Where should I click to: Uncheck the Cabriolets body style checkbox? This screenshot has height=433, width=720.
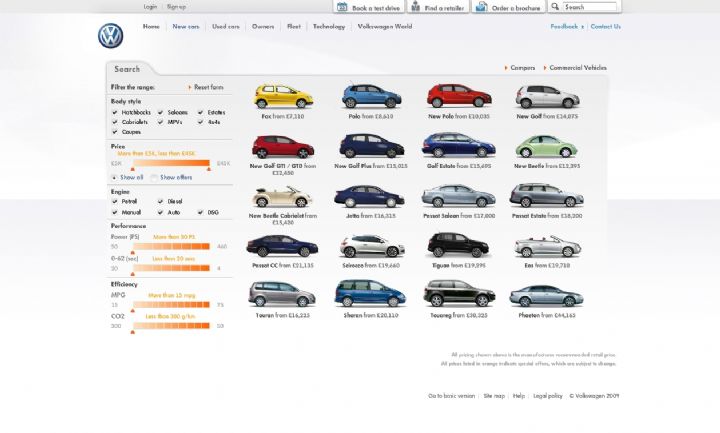[x=115, y=122]
